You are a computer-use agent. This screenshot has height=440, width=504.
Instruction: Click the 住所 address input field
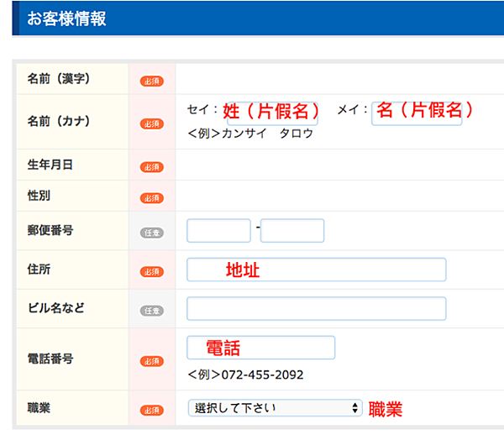316,270
